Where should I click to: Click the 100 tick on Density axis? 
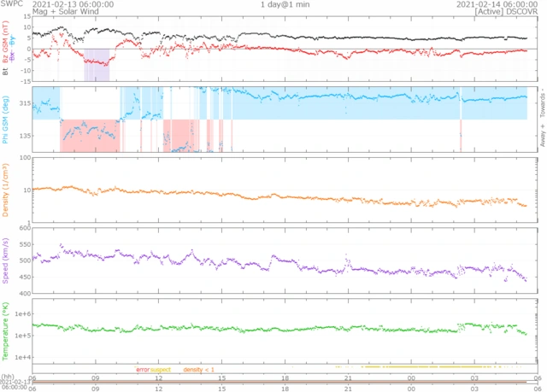point(25,158)
